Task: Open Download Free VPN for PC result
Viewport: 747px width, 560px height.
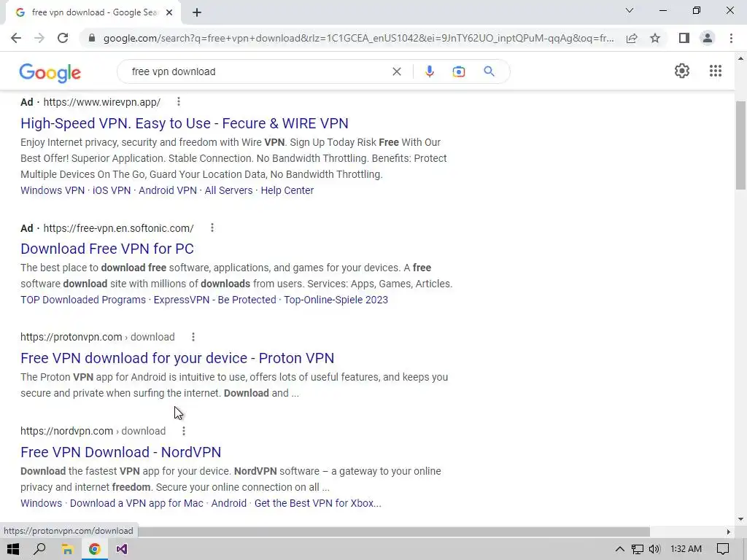Action: point(107,249)
